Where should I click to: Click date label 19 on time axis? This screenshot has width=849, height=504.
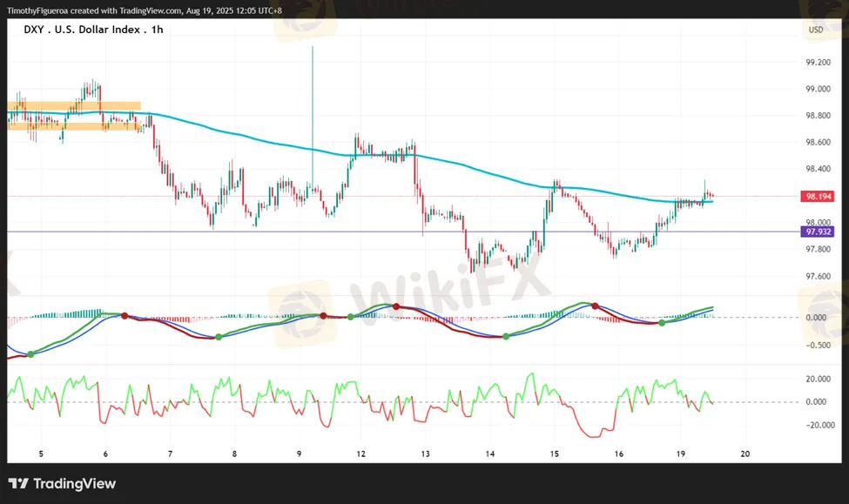click(680, 454)
